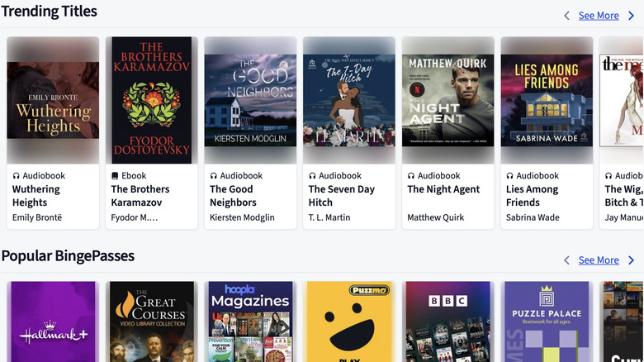Select The Brothers Karamazov cover image

[152, 100]
